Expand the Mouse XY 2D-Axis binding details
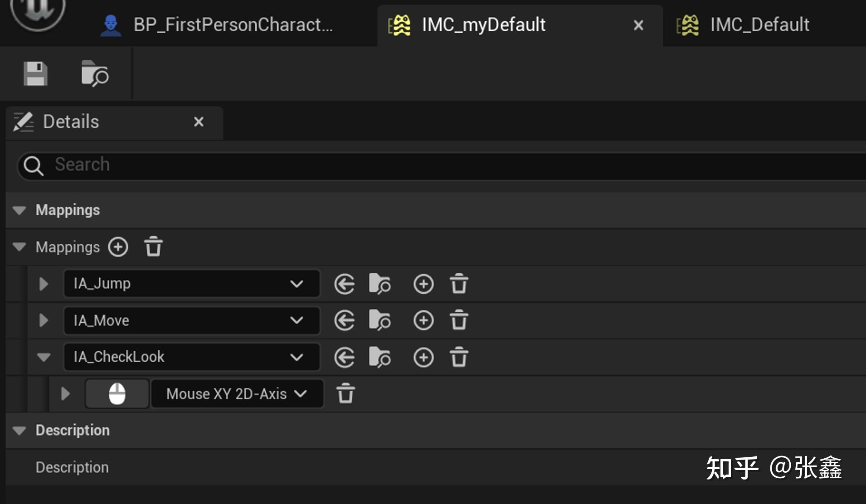Image resolution: width=866 pixels, height=504 pixels. point(65,393)
